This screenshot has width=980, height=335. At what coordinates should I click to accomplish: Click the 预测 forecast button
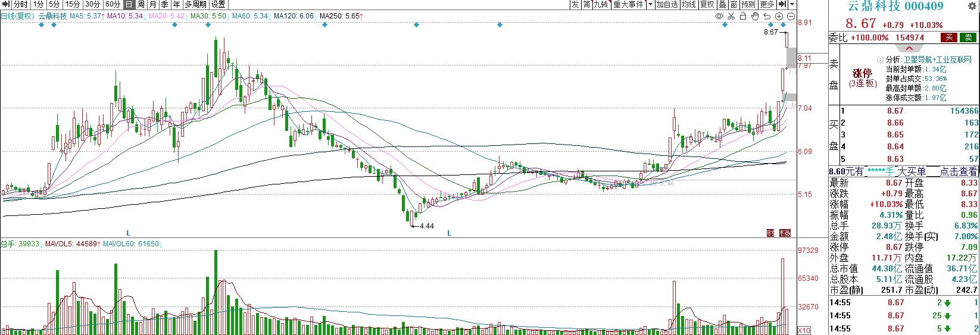pyautogui.click(x=748, y=4)
